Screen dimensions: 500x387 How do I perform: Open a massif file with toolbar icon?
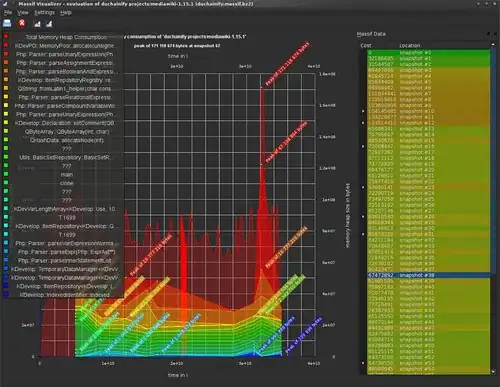coord(7,23)
